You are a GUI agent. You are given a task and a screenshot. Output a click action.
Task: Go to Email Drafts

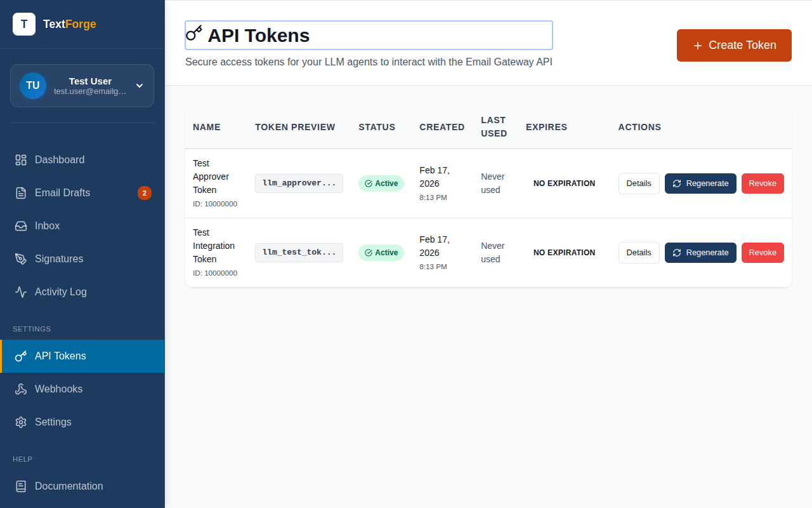(x=82, y=193)
